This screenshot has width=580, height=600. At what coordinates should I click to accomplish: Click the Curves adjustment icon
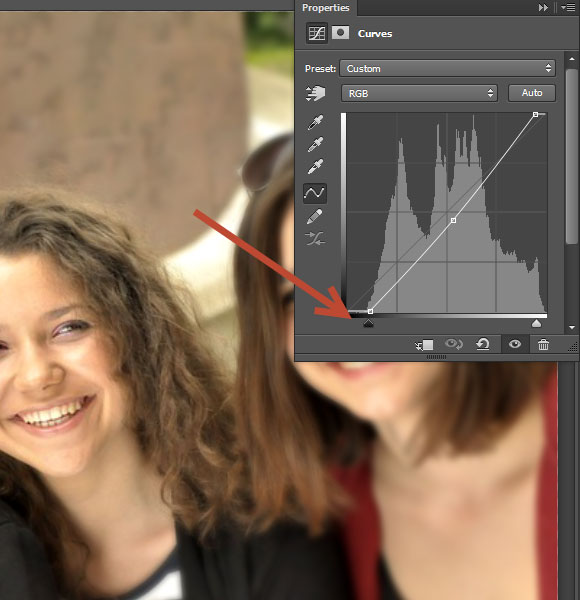(x=317, y=33)
